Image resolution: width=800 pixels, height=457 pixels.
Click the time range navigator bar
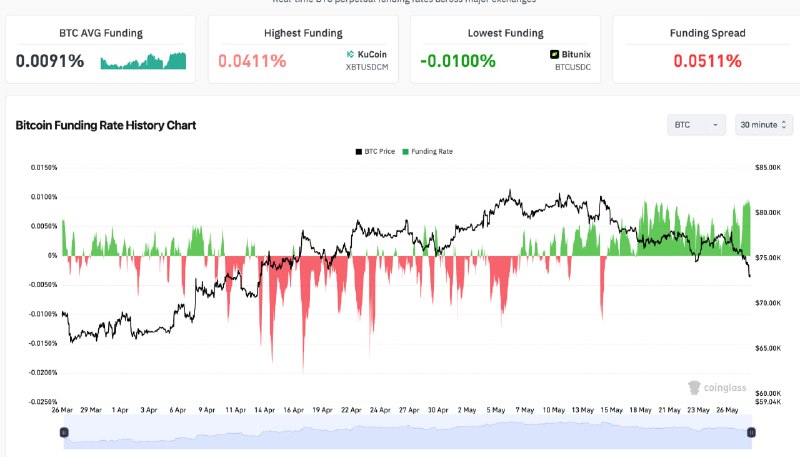tap(408, 433)
